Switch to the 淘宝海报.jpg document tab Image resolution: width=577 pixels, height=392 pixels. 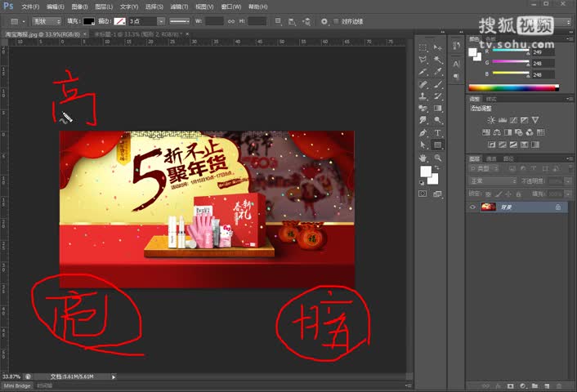pos(42,34)
